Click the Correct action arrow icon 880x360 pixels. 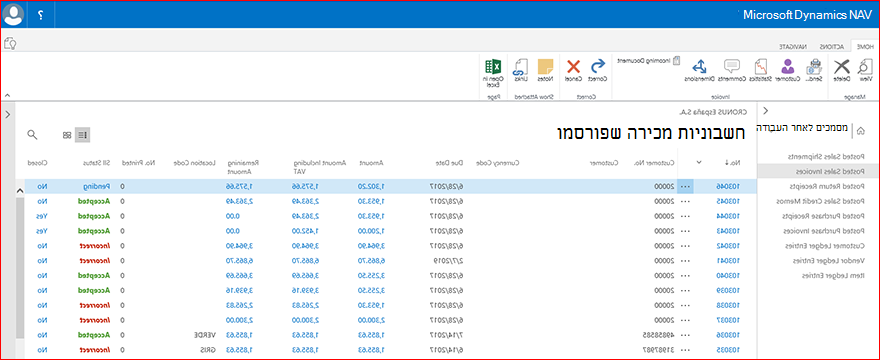598,67
